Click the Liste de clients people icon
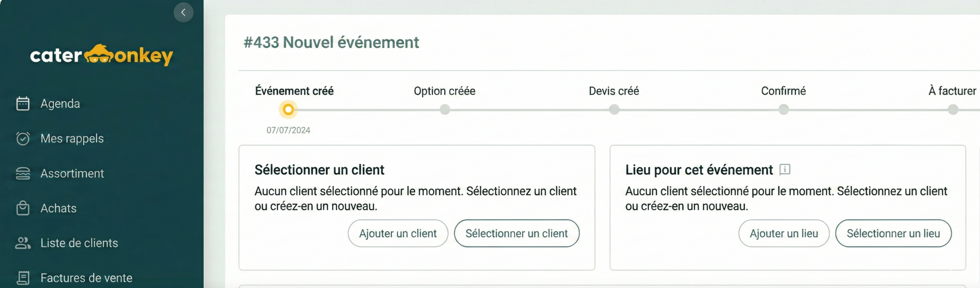Image resolution: width=980 pixels, height=288 pixels. tap(23, 243)
